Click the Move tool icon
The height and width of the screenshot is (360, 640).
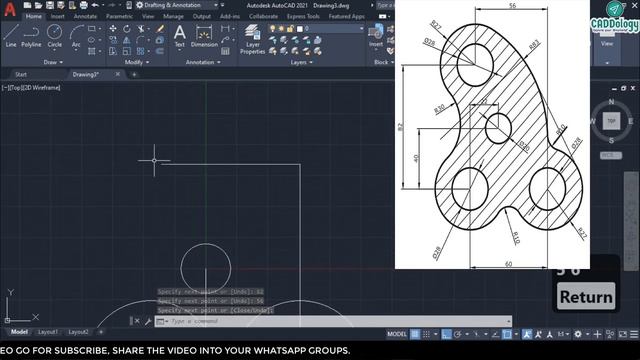113,29
